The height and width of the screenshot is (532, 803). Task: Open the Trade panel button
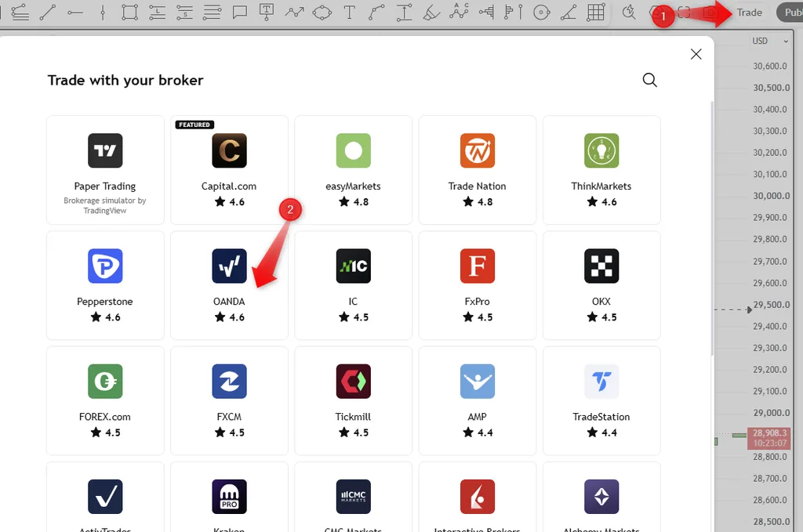tap(749, 13)
